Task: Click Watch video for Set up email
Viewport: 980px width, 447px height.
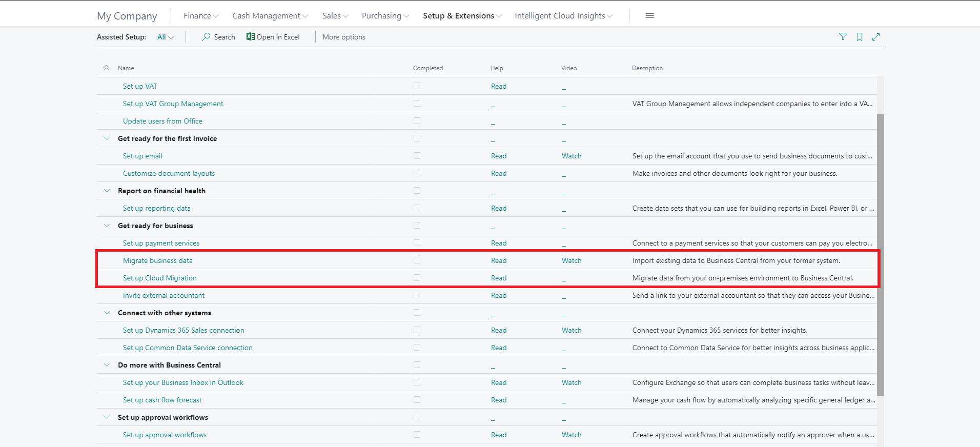Action: (571, 156)
